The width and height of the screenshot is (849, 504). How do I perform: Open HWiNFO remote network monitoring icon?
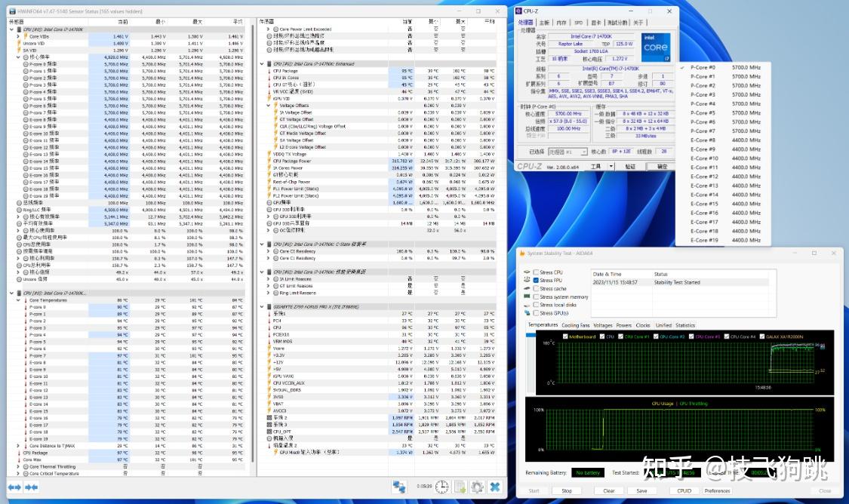click(x=399, y=487)
